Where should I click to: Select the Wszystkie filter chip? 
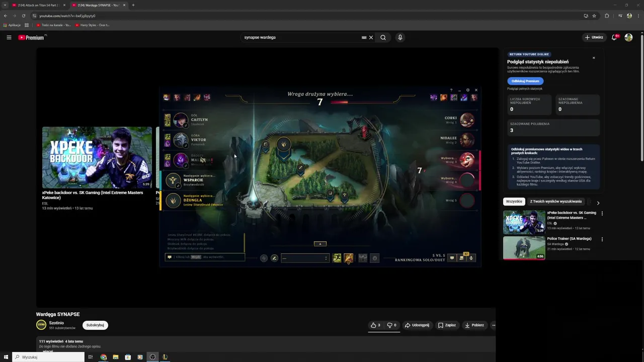[x=514, y=202]
